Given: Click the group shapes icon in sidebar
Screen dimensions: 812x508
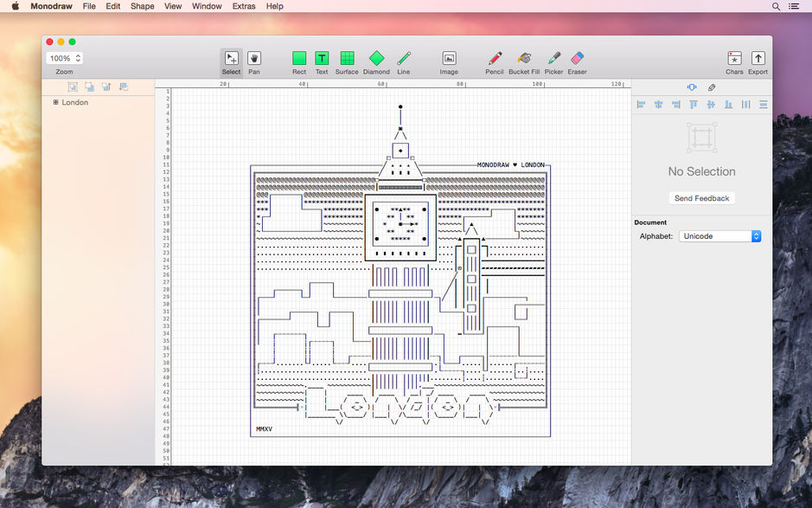Looking at the screenshot, I should [x=73, y=87].
